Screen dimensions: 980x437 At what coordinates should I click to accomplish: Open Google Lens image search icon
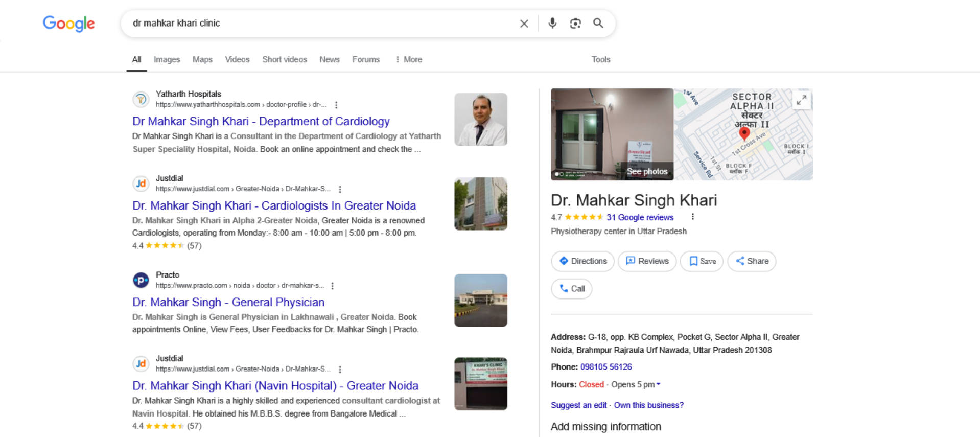[575, 24]
